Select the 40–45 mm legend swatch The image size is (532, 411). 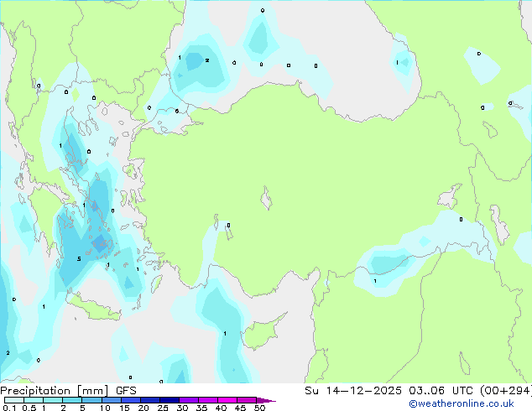(x=227, y=400)
